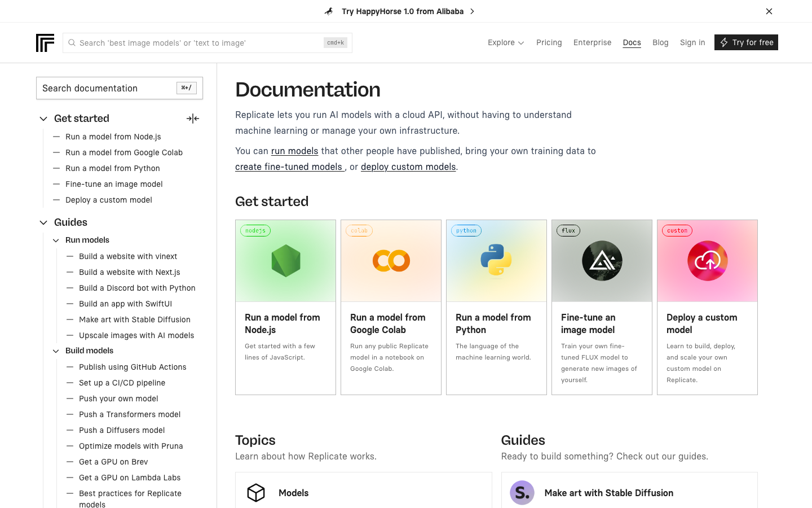Click Sign in
The image size is (812, 508).
[x=692, y=42]
